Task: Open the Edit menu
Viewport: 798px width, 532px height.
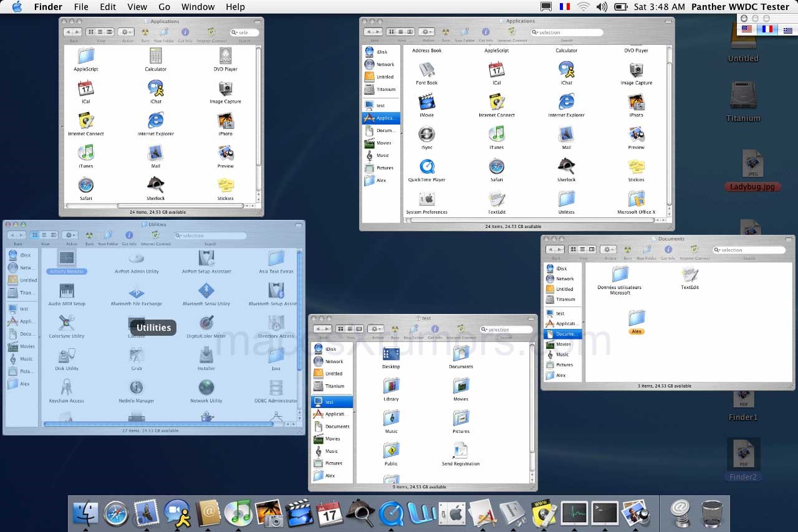Action: tap(108, 7)
